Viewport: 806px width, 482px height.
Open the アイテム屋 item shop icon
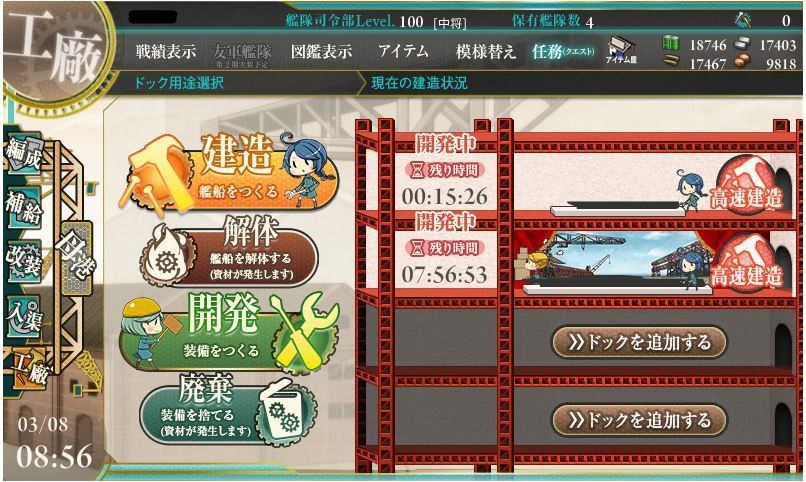(621, 50)
